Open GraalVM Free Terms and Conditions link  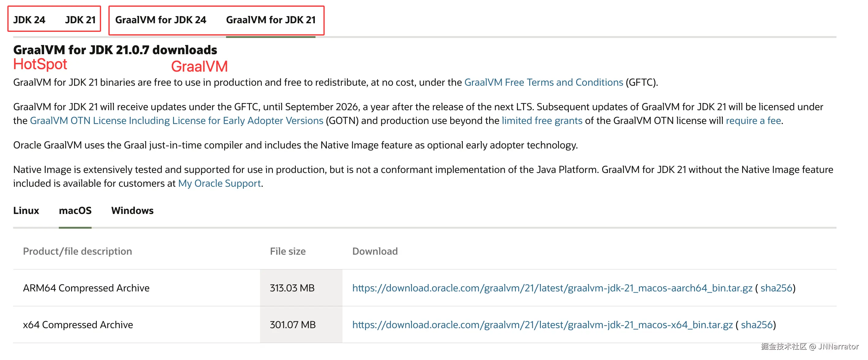pyautogui.click(x=544, y=82)
